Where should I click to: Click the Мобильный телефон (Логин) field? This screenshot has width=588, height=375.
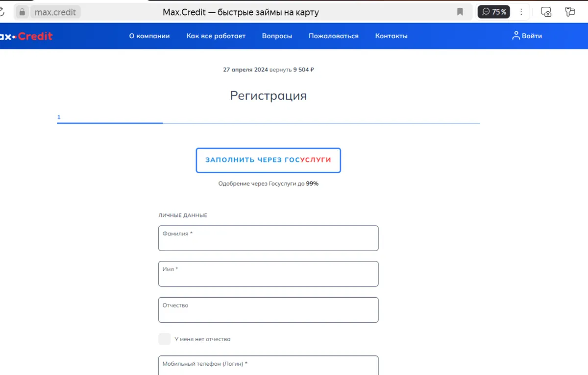pyautogui.click(x=268, y=365)
